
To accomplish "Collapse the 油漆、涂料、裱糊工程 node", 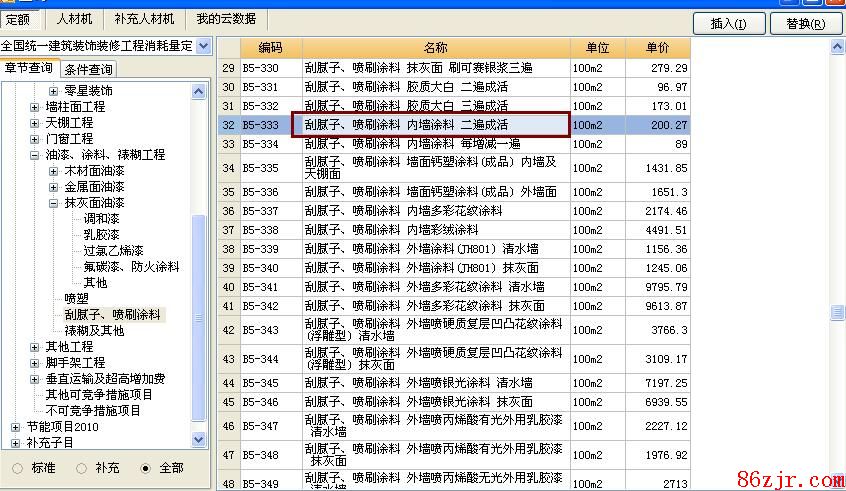I will tap(35, 155).
